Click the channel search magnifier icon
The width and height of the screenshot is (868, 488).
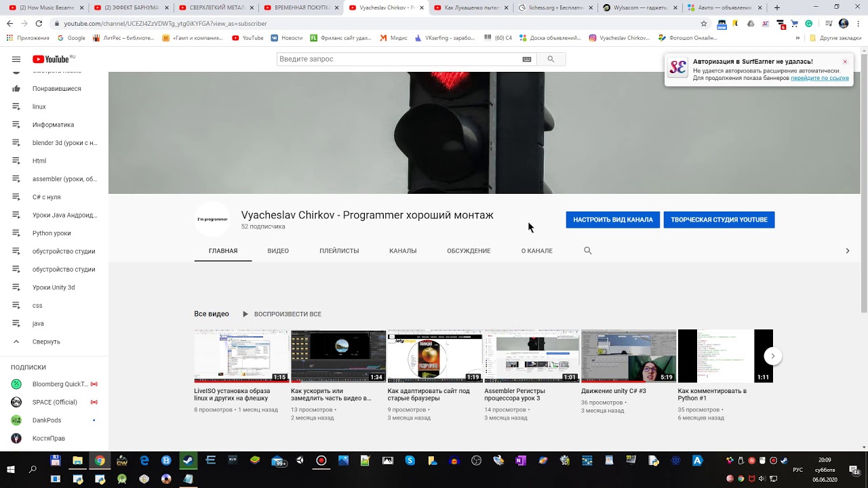point(588,251)
